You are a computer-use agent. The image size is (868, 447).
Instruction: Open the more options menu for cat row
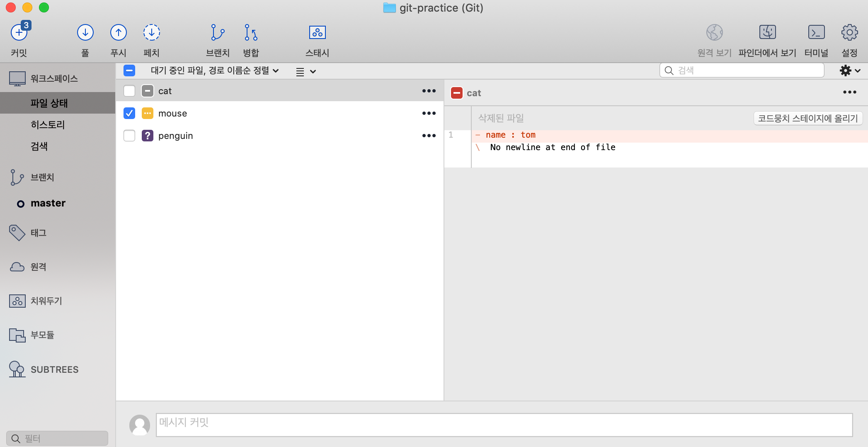[x=429, y=91]
